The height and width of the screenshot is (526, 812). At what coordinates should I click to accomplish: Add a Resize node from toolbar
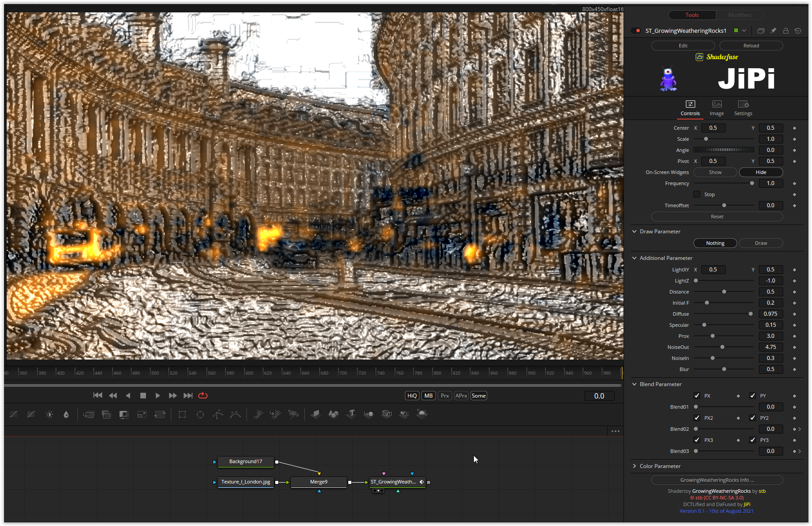[x=142, y=414]
